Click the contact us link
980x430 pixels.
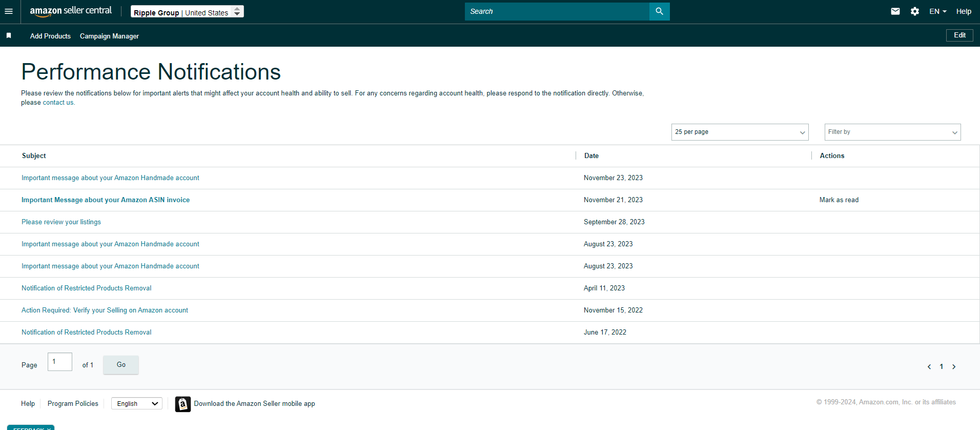point(58,103)
